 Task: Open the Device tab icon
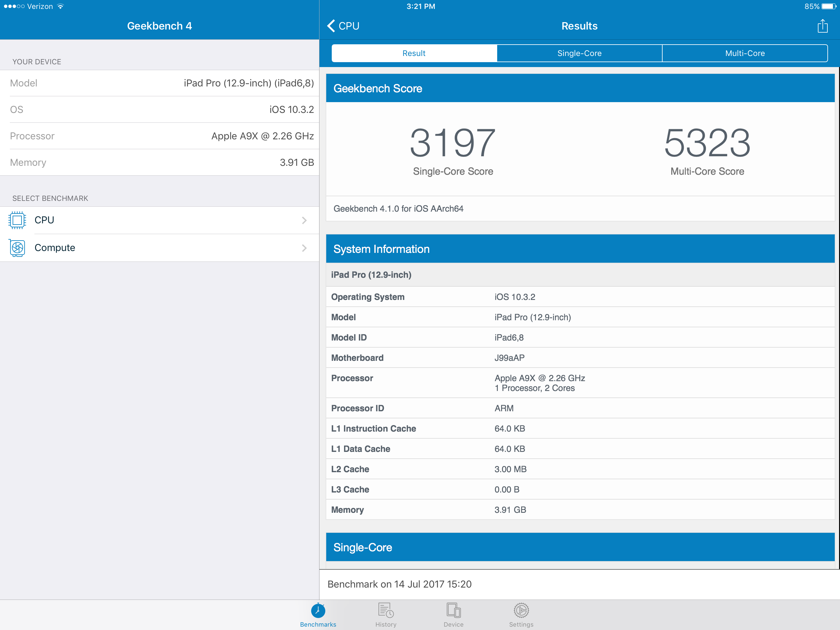point(454,611)
